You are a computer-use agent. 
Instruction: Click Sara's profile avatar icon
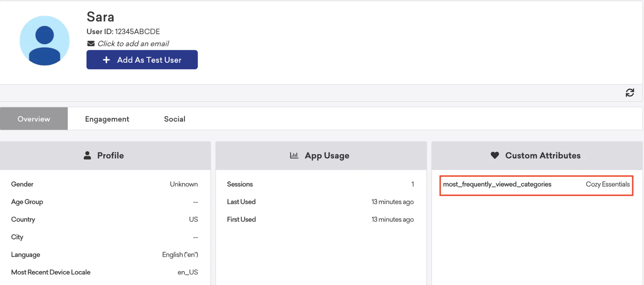click(44, 41)
